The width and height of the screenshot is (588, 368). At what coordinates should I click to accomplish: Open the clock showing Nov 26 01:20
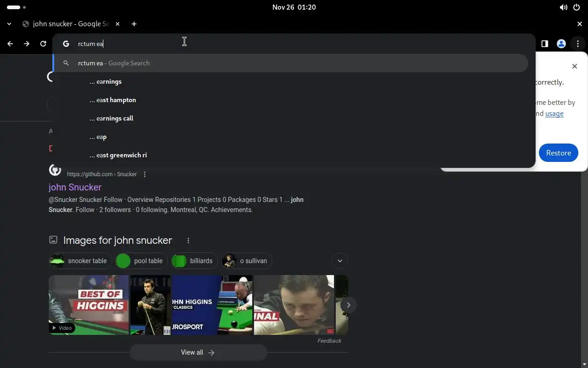tap(294, 7)
